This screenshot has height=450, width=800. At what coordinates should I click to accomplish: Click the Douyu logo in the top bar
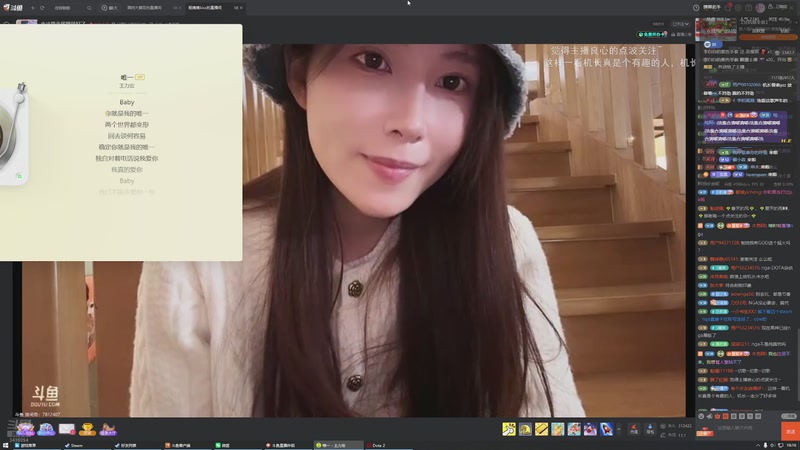coord(13,8)
